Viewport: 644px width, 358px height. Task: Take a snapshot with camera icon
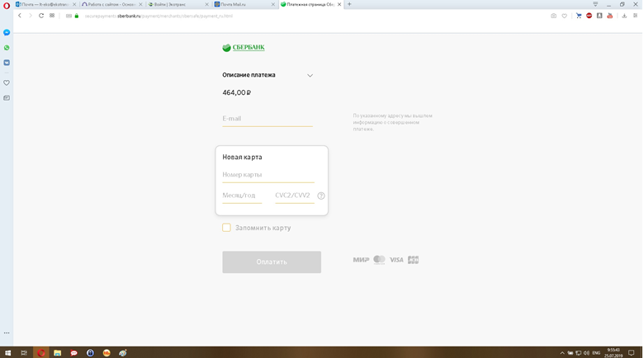click(553, 16)
